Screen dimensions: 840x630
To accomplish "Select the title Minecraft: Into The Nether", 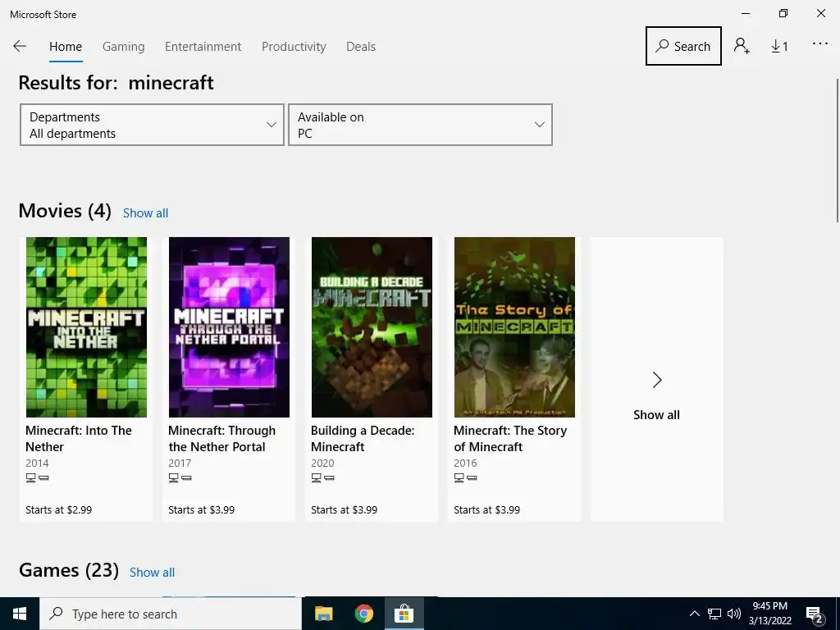I will 78,439.
